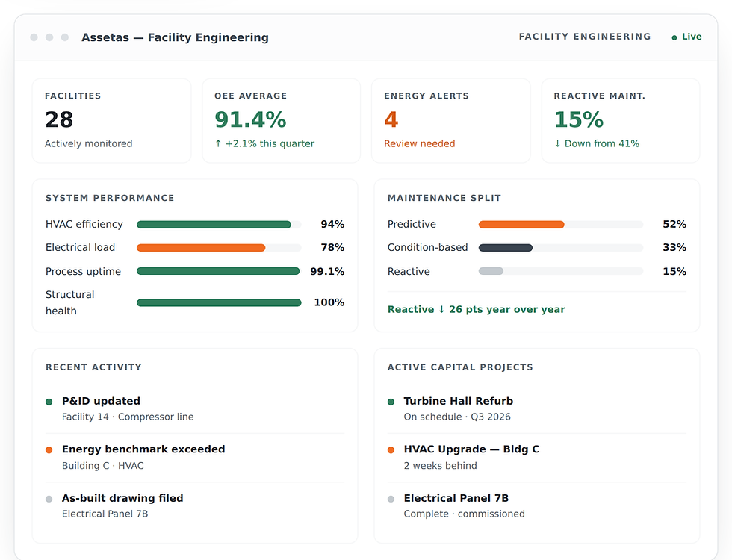
Task: Click the SYSTEM PERFORMANCE heading
Action: (110, 198)
